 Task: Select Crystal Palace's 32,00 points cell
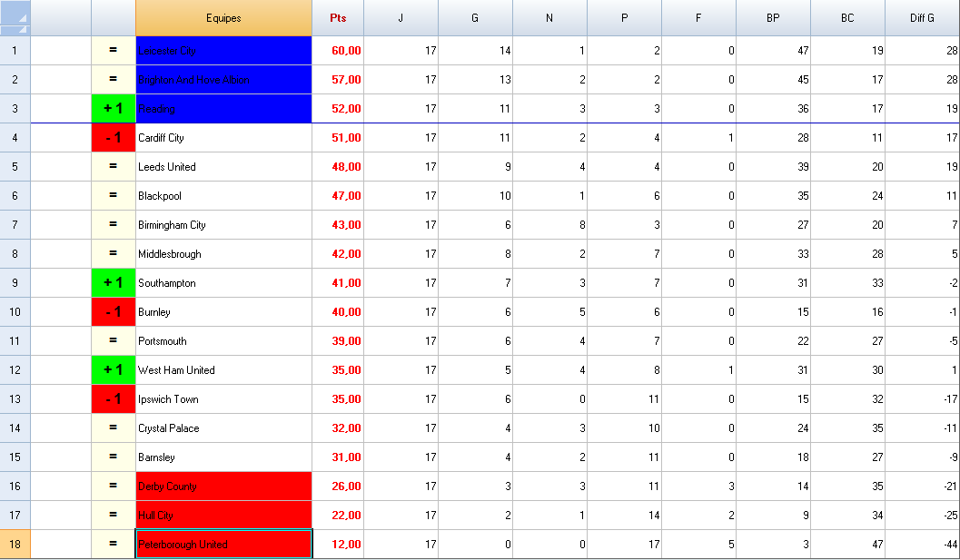(338, 427)
